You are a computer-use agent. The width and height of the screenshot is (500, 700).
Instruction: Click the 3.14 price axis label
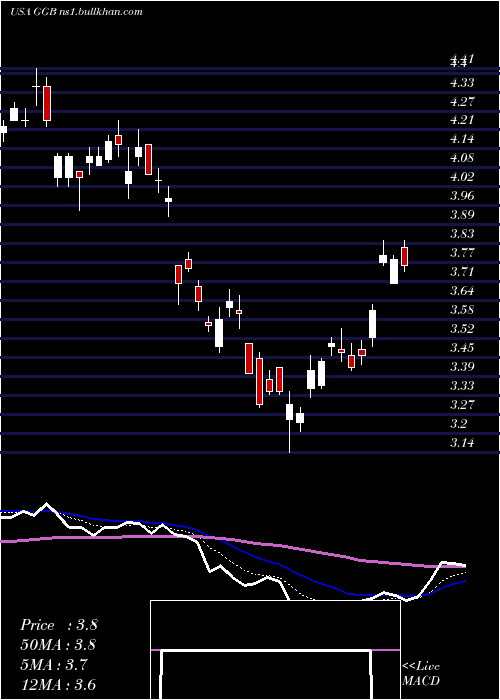click(x=462, y=443)
